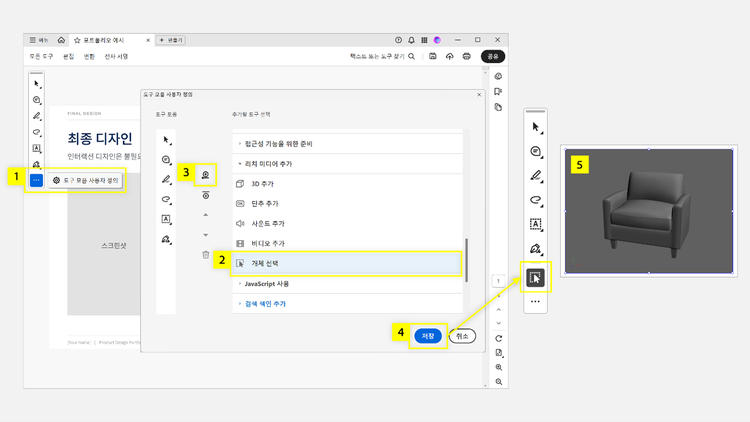Image resolution: width=750 pixels, height=422 pixels.
Task: Choose 사운드 추가 tool in list
Action: (348, 224)
